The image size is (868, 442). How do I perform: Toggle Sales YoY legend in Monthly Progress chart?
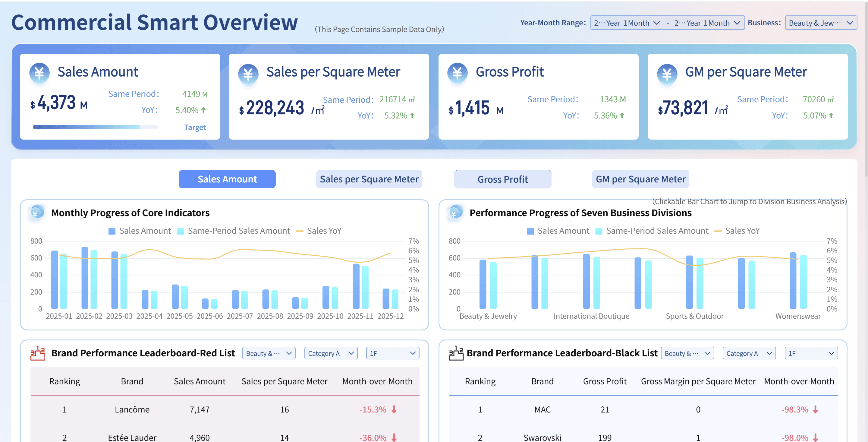click(319, 231)
